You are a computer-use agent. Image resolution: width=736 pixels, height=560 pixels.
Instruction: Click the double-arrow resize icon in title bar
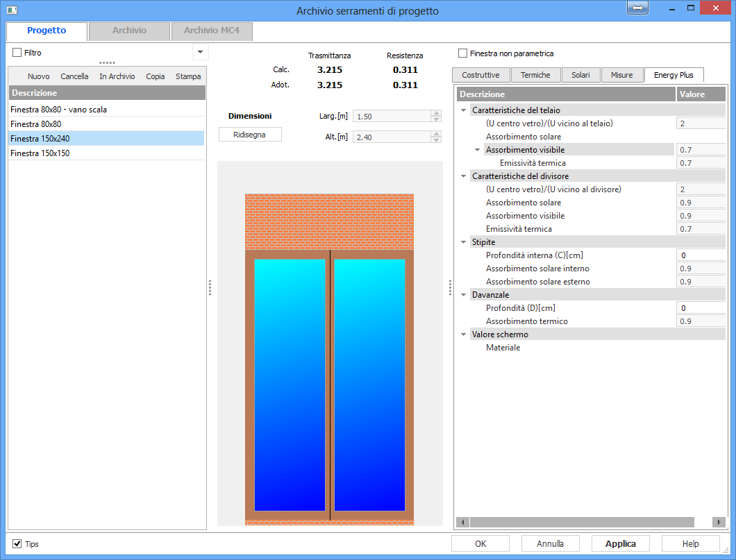click(x=637, y=8)
